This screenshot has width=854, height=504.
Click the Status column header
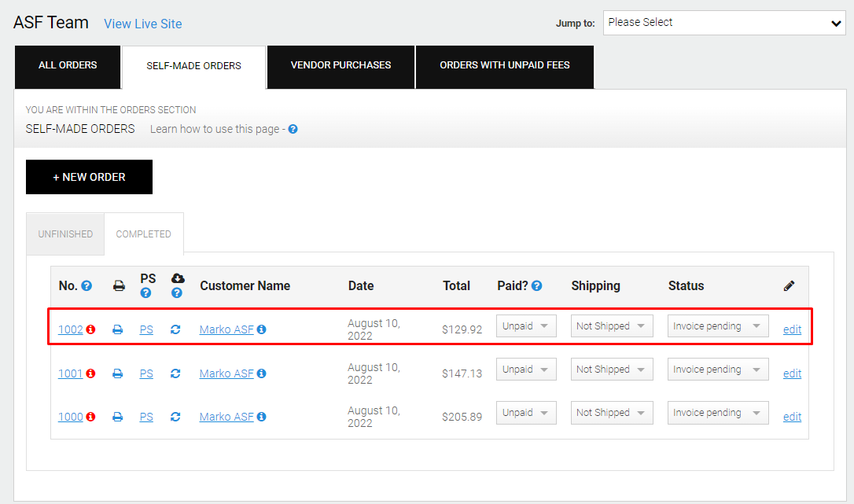(687, 285)
